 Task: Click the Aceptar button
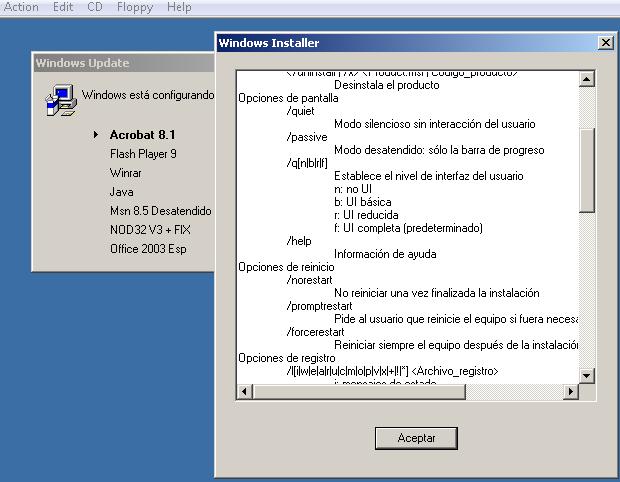tap(415, 438)
